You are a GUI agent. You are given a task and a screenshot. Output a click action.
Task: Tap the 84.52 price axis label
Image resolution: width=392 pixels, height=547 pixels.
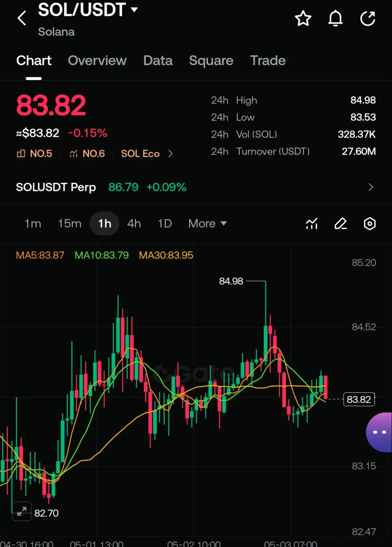click(x=364, y=327)
